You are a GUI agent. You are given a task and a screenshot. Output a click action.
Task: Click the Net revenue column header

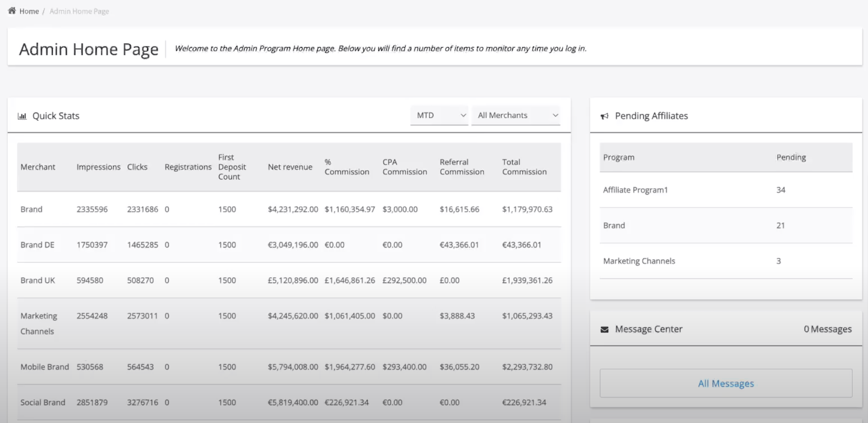coord(290,167)
